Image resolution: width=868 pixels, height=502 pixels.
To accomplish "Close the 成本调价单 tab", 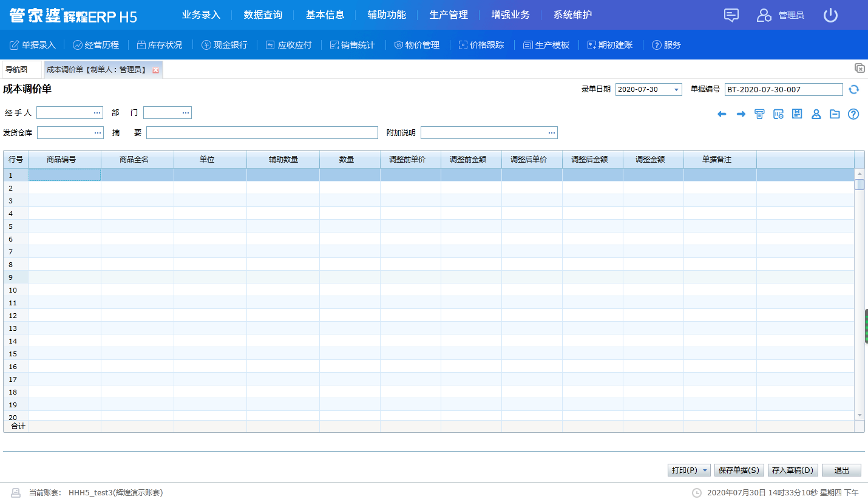I will [155, 70].
